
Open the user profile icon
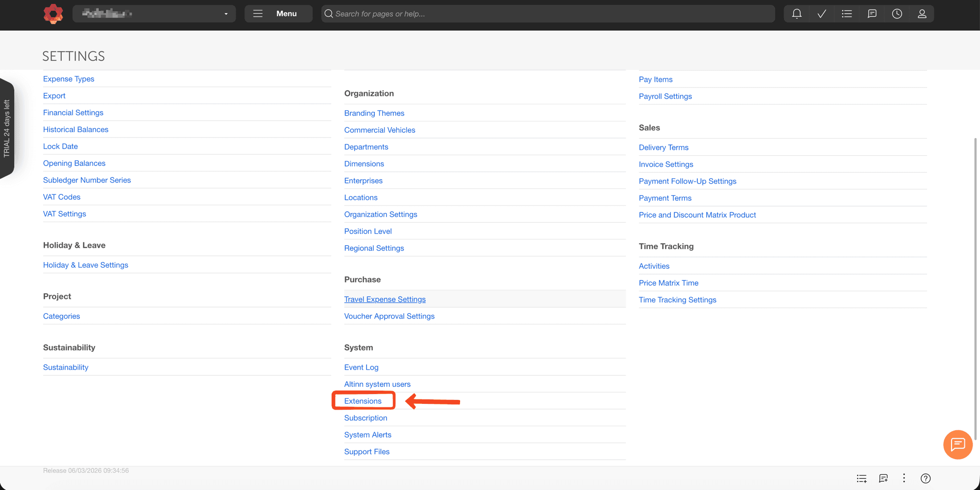pyautogui.click(x=922, y=14)
